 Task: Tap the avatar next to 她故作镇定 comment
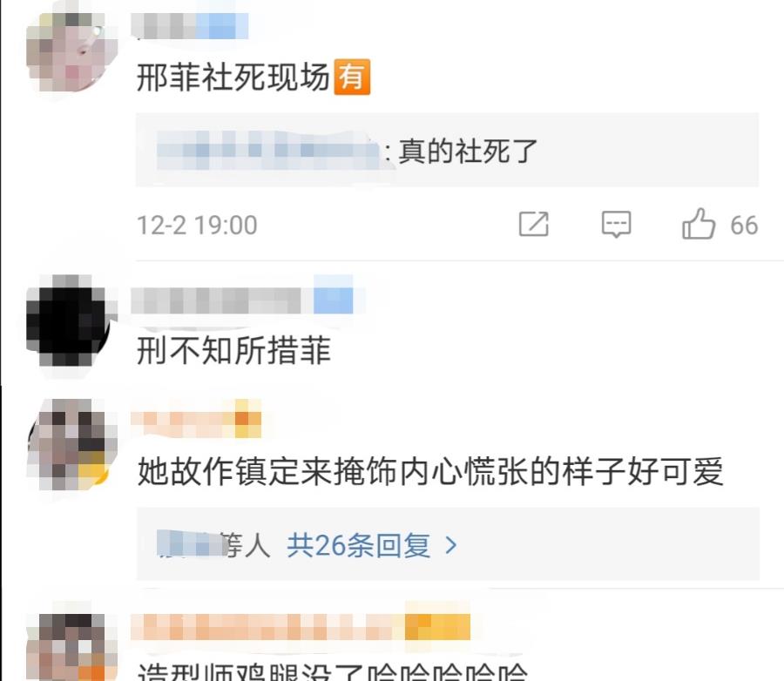tap(71, 444)
